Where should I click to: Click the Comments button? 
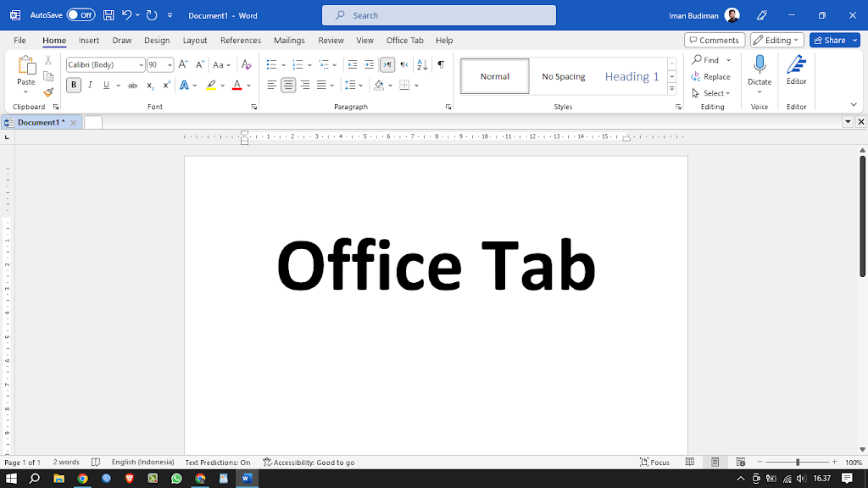pyautogui.click(x=714, y=40)
